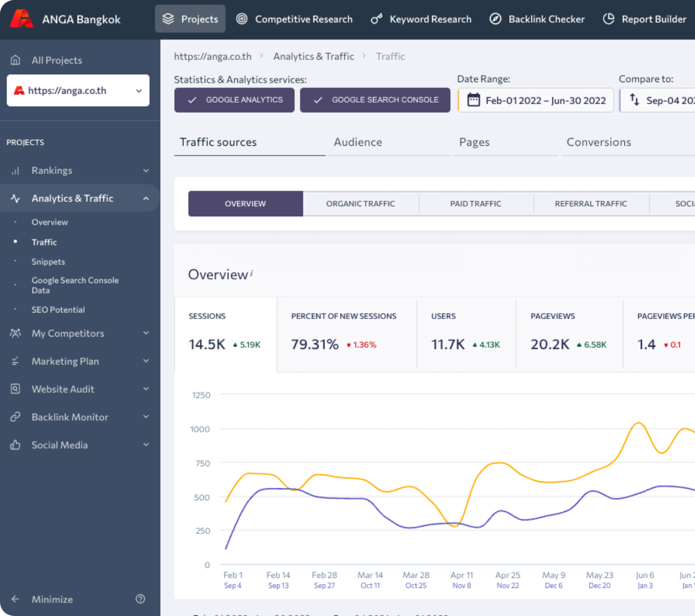Select the Overview traffic segment

pos(245,204)
